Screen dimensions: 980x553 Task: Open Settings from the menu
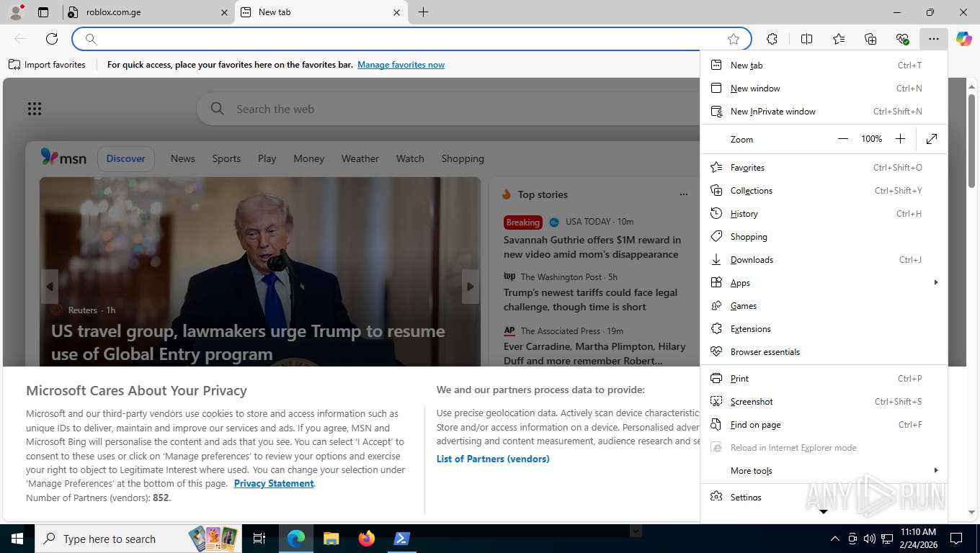pos(824,497)
